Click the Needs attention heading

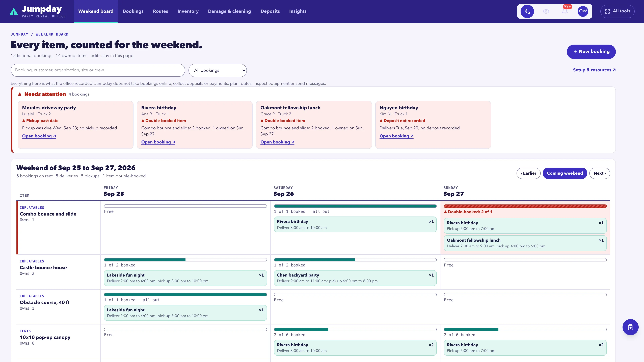click(45, 94)
